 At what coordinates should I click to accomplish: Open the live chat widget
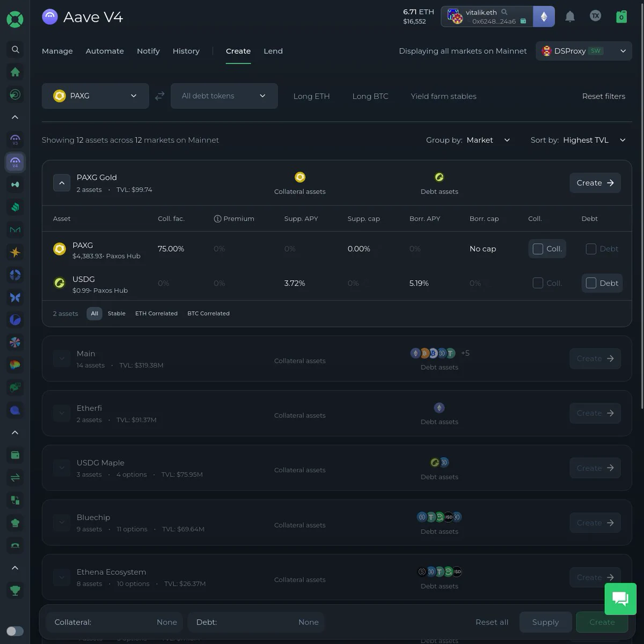[620, 598]
